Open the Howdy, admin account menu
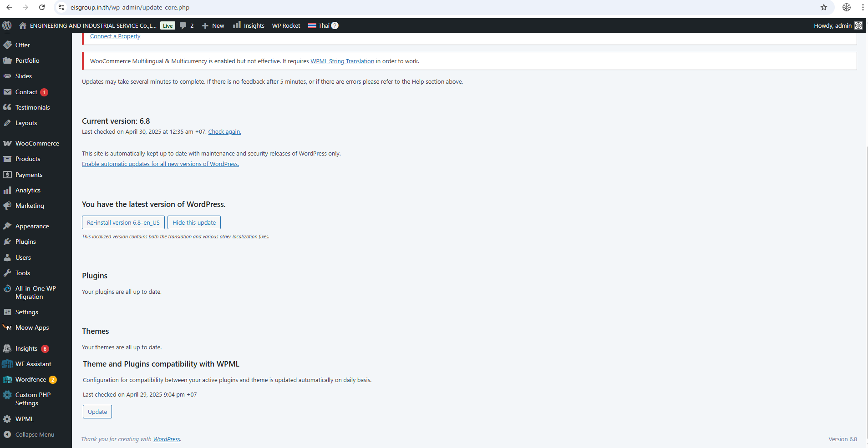Viewport: 868px width, 448px height. coord(832,25)
